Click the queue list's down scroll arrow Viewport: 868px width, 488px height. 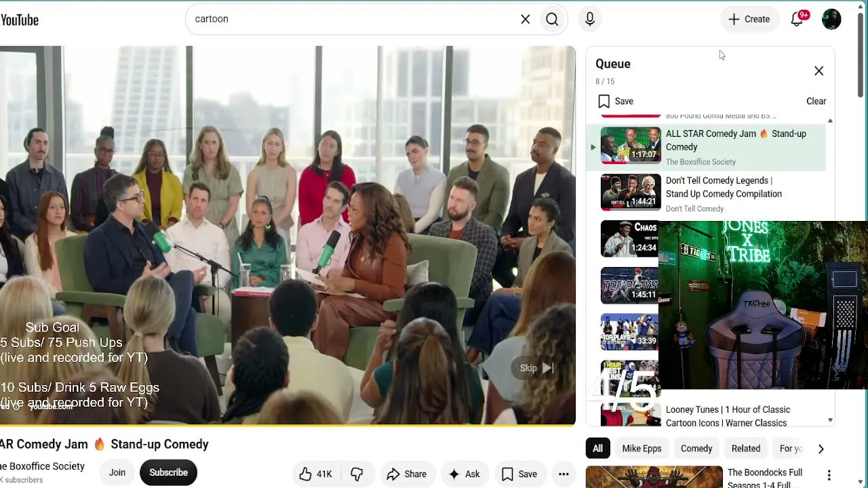pos(830,420)
